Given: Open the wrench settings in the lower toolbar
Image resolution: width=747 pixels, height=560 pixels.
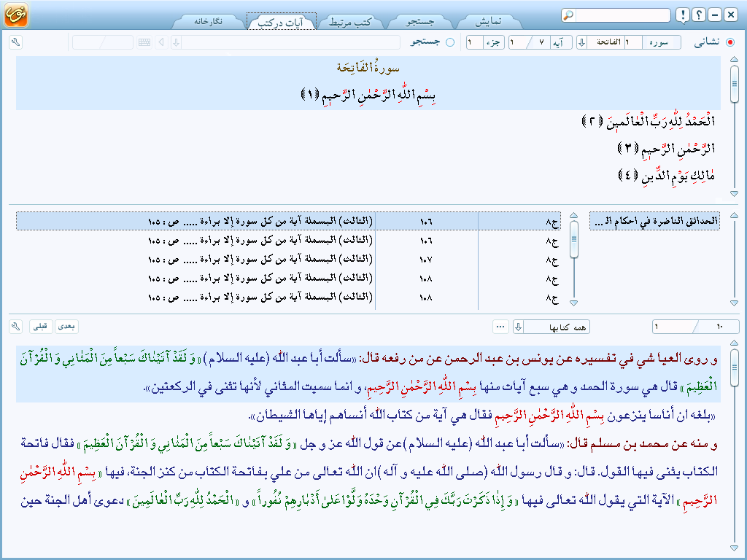Looking at the screenshot, I should (16, 327).
